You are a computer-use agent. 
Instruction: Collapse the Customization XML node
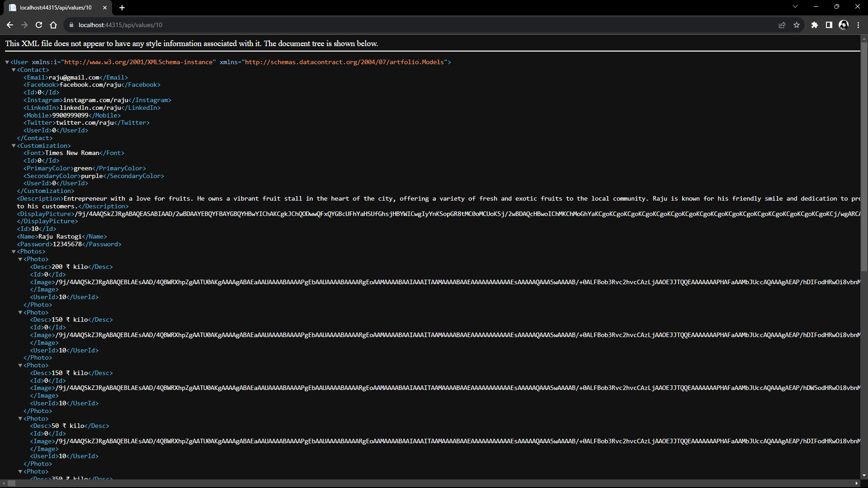pos(14,146)
